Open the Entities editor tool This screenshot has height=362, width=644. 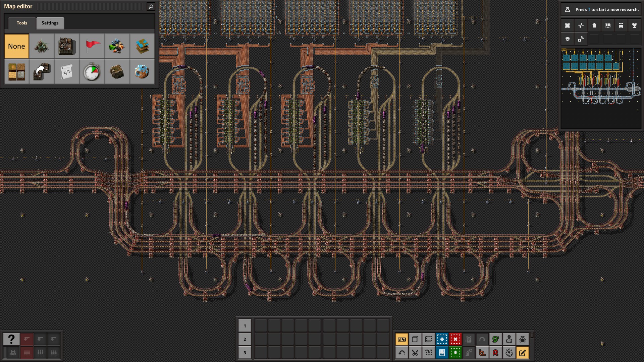(x=67, y=46)
